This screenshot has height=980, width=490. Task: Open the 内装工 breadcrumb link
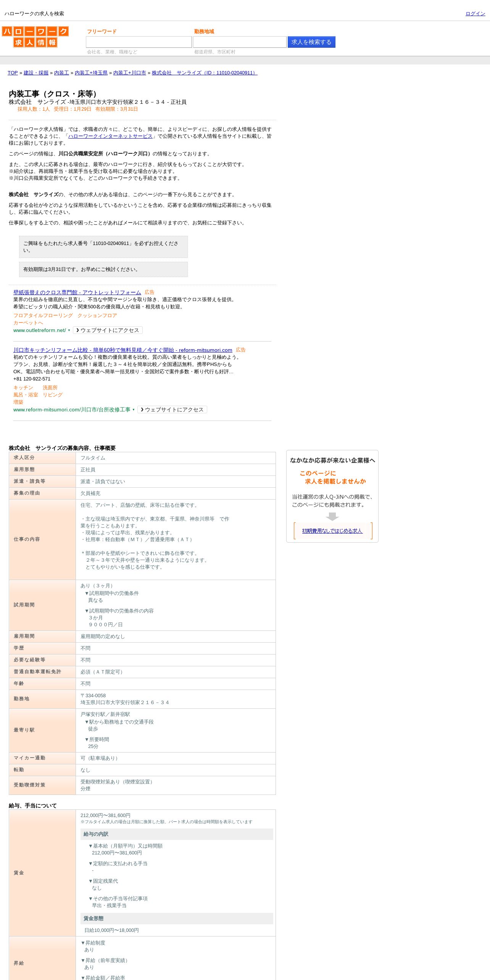click(61, 73)
